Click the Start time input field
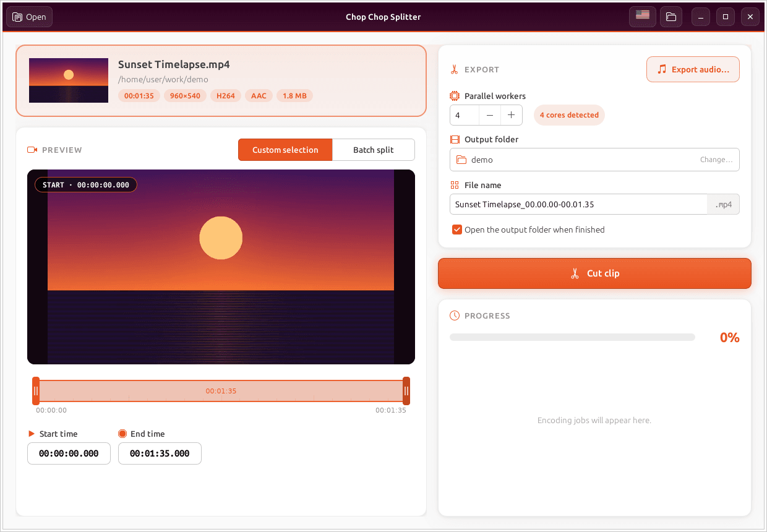This screenshot has width=767, height=532. (x=69, y=453)
